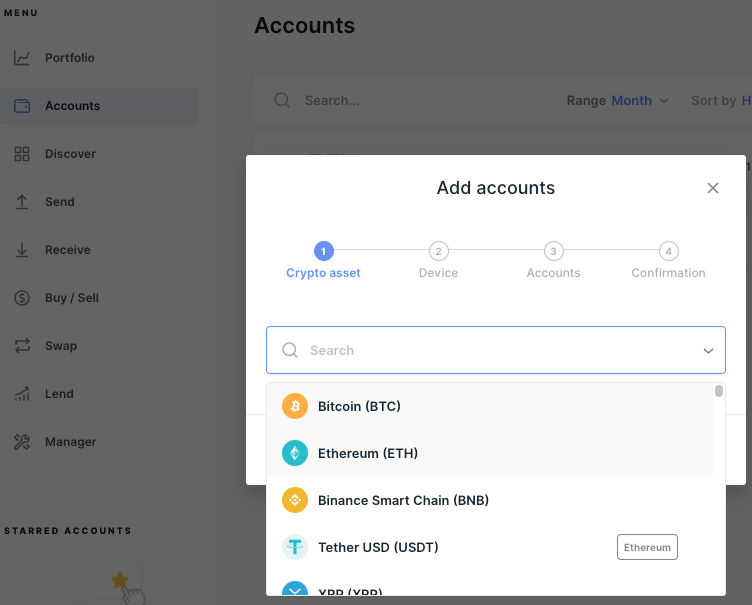Click the Device step label
Screen dimensions: 752x605
pyautogui.click(x=438, y=273)
